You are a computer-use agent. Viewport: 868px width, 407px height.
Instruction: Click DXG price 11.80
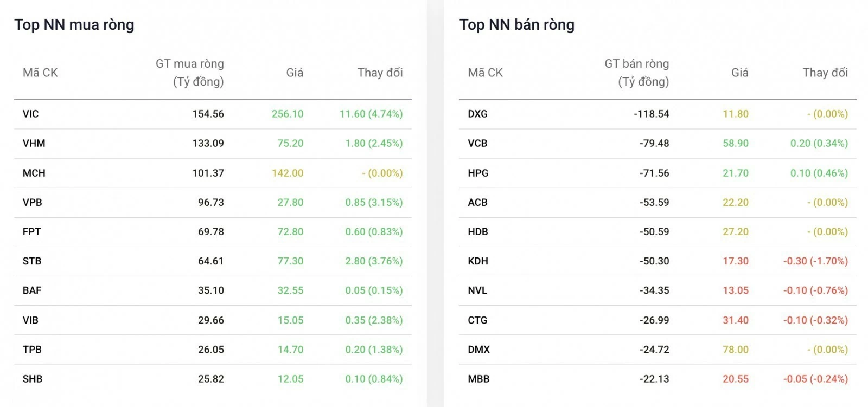coord(736,114)
